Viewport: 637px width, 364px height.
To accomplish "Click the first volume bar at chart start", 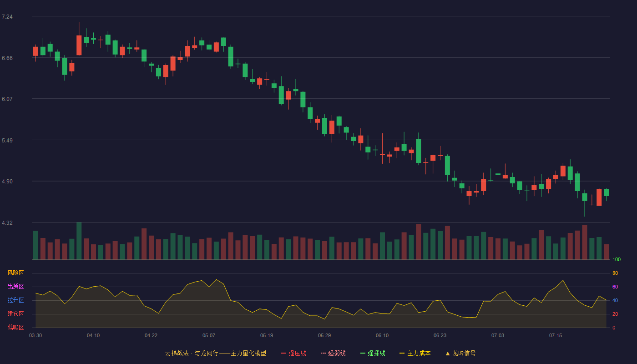I will [x=35, y=245].
